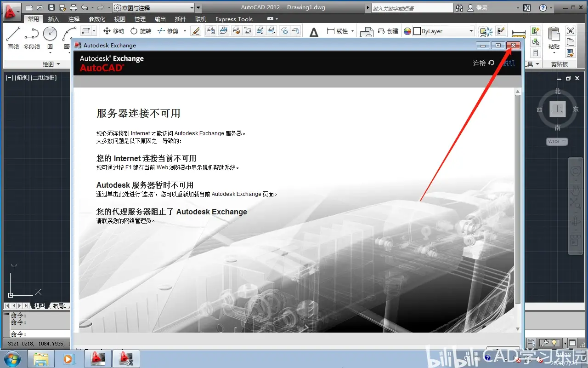Open the Undo history dropdown arrow
The image size is (588, 368).
[x=92, y=8]
